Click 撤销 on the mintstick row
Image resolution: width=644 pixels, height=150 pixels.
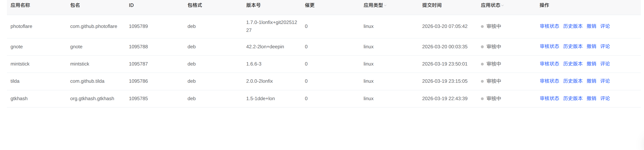[591, 64]
